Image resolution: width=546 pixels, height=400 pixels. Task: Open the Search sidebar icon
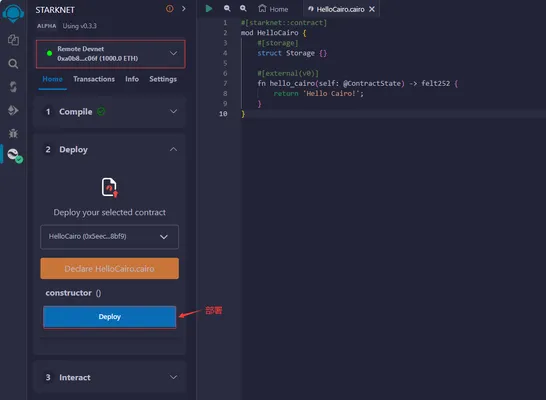tap(13, 64)
